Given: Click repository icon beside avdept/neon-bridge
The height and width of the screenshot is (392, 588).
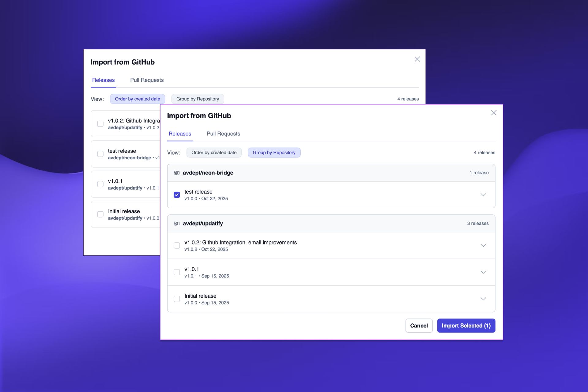Looking at the screenshot, I should point(177,173).
